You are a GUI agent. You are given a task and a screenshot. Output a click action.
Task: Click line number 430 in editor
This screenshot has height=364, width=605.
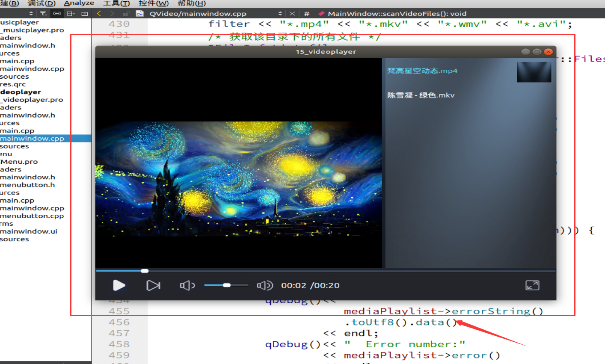click(119, 24)
